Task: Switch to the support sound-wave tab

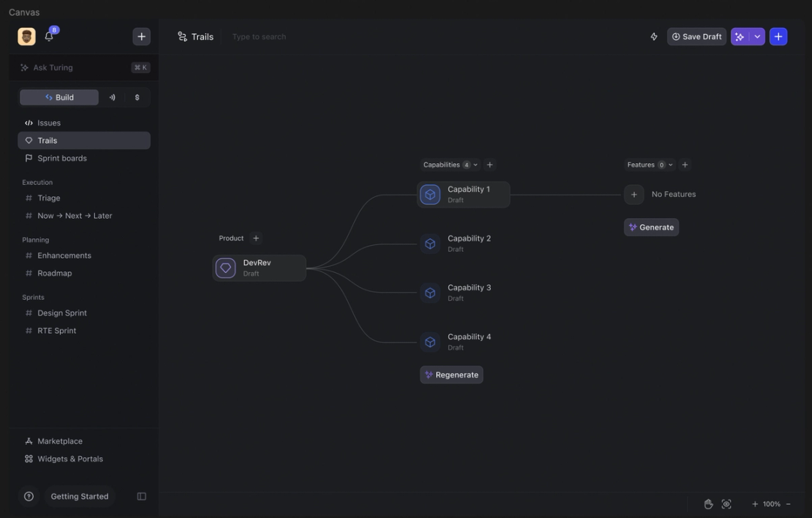Action: tap(112, 98)
